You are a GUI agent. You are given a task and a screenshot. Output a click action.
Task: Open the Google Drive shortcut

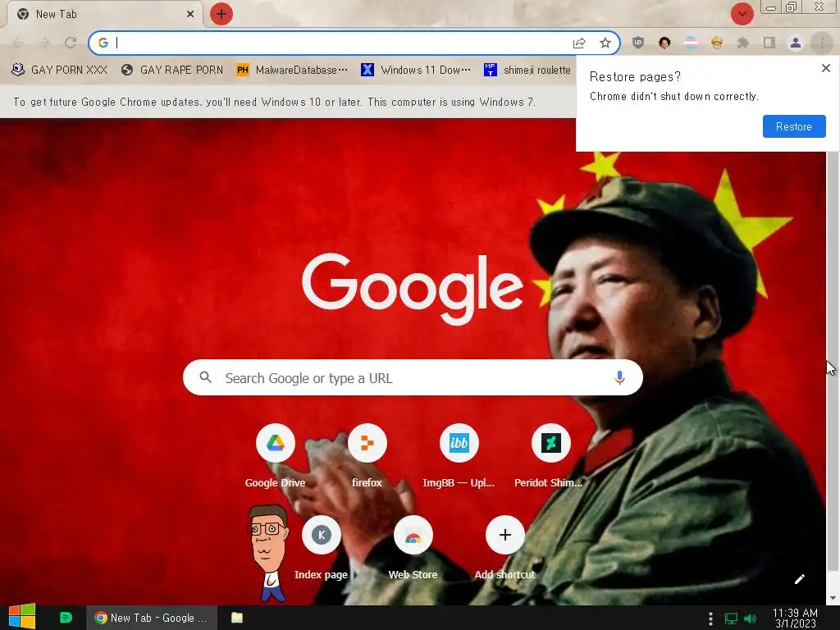point(275,455)
